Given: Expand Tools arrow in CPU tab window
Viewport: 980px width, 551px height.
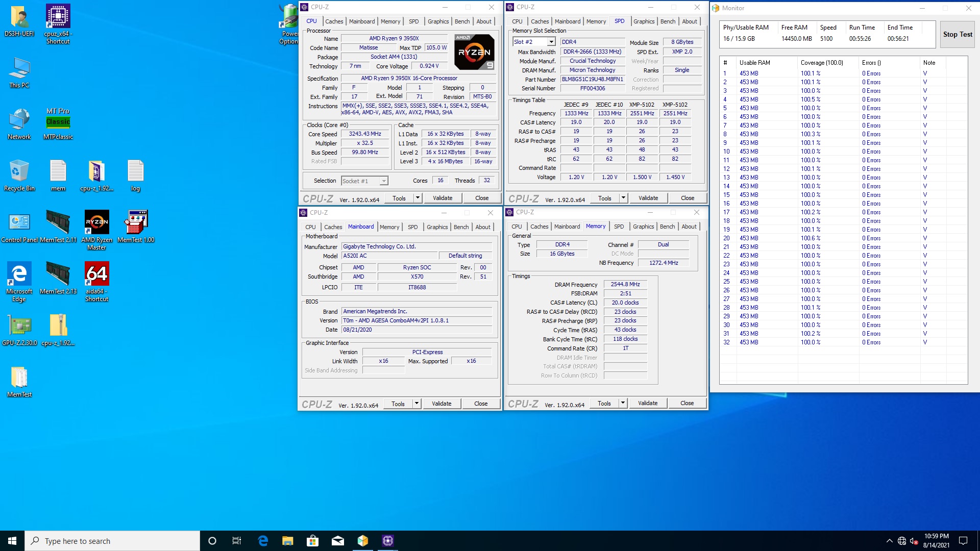Looking at the screenshot, I should click(418, 198).
